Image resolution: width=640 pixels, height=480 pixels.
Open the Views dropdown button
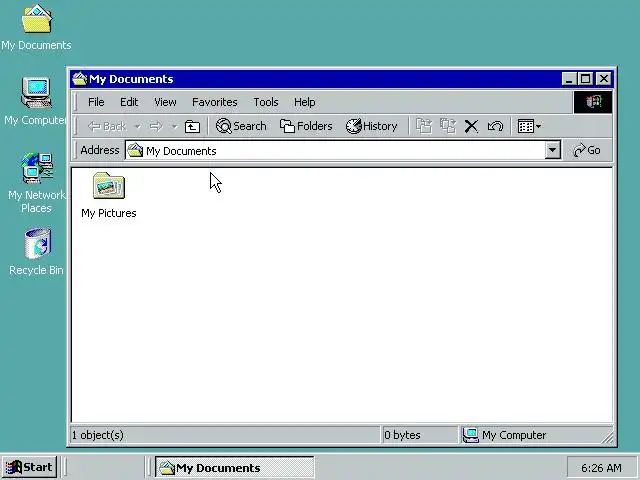click(x=529, y=127)
